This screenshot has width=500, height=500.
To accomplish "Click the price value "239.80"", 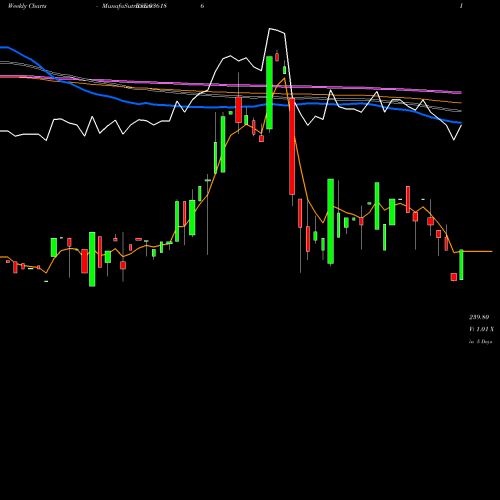I will click(x=479, y=317).
